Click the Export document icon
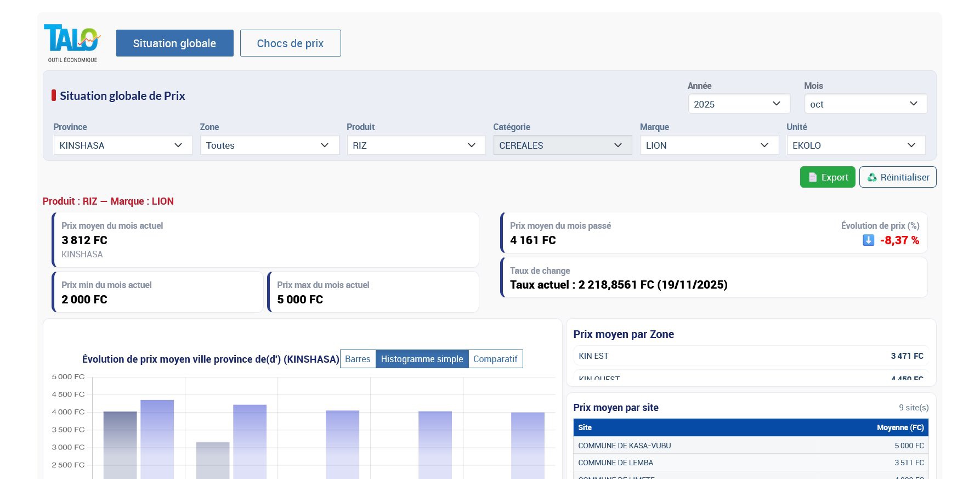Viewport: 980px width, 479px height. click(813, 177)
